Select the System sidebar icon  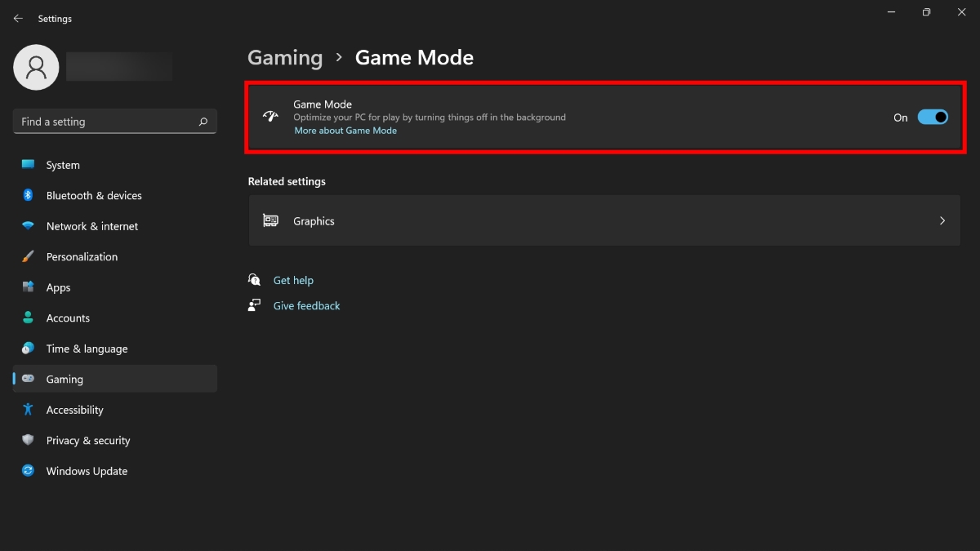[28, 165]
